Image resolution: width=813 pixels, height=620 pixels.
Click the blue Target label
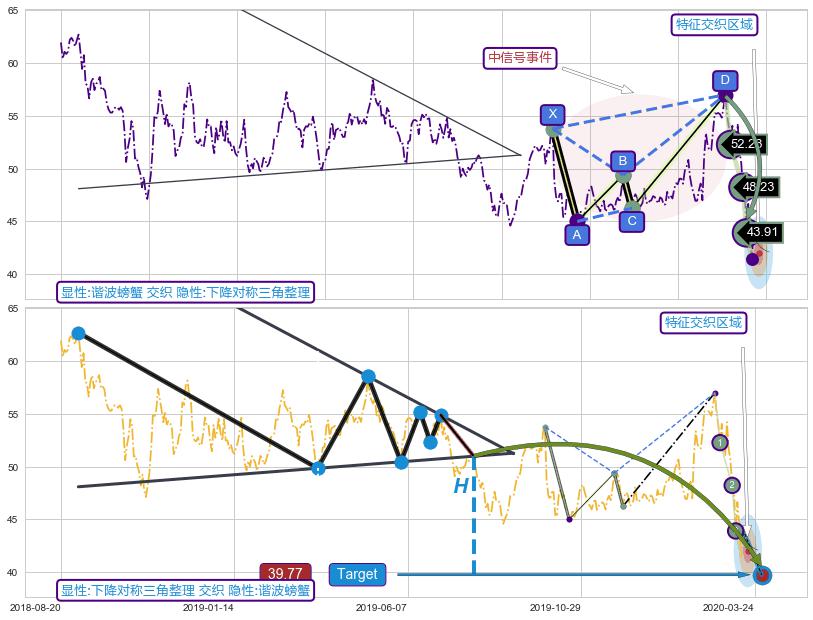click(x=357, y=574)
